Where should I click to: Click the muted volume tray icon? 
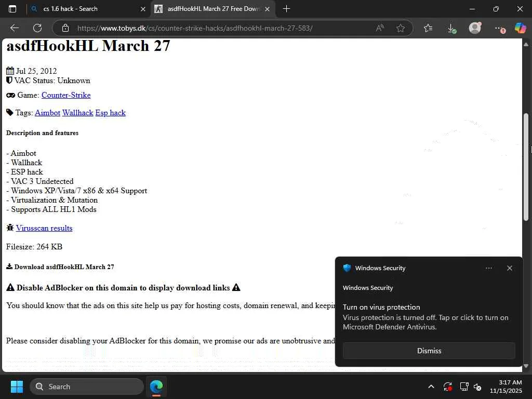pyautogui.click(x=477, y=387)
